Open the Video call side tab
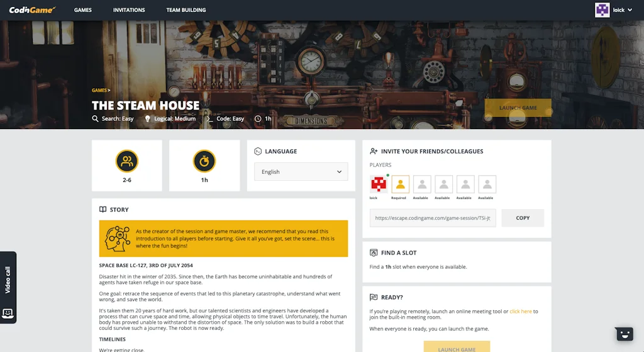Image resolution: width=644 pixels, height=352 pixels. (x=8, y=287)
